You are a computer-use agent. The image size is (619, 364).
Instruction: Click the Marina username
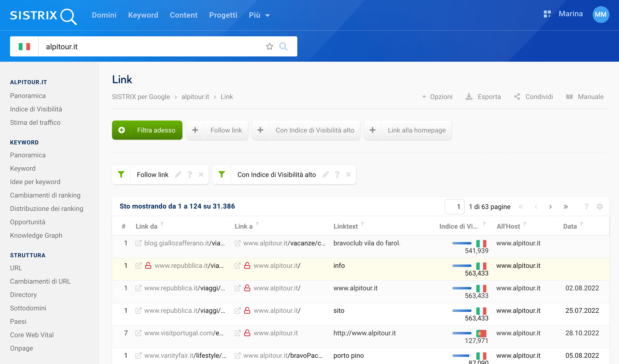pos(571,14)
